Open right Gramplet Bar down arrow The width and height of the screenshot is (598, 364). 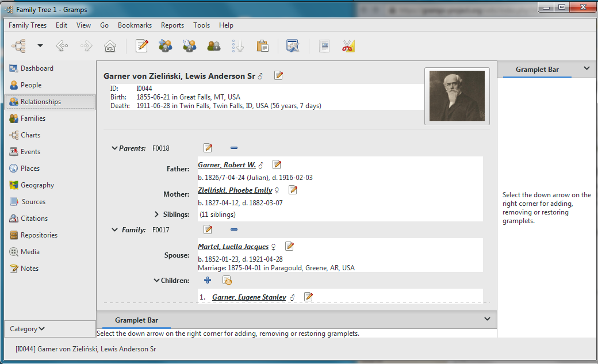click(586, 68)
